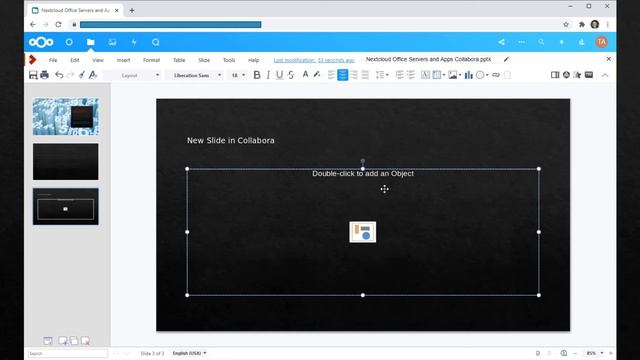Open the line spacing dropdown
Image resolution: width=640 pixels, height=360 pixels.
382,75
